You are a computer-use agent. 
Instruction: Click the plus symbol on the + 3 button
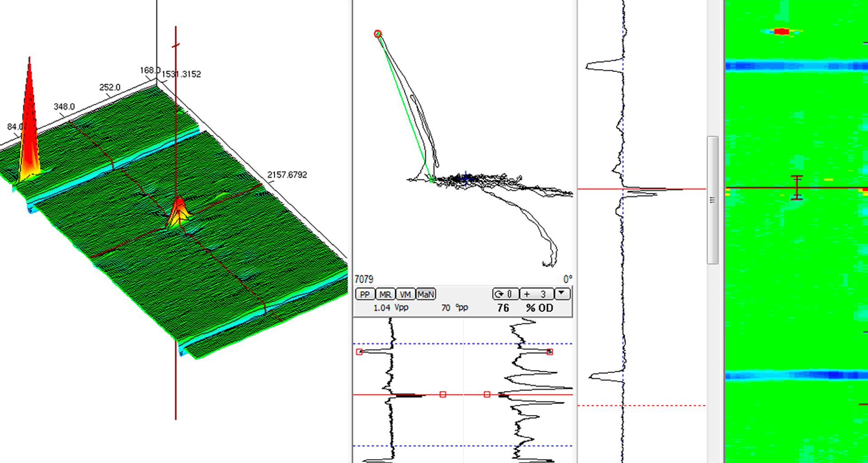click(x=527, y=294)
